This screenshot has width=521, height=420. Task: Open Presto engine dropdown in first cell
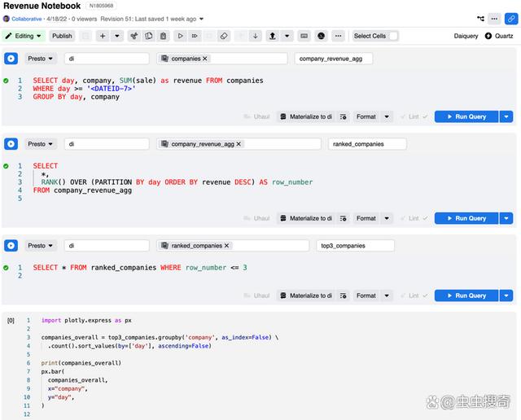point(41,59)
